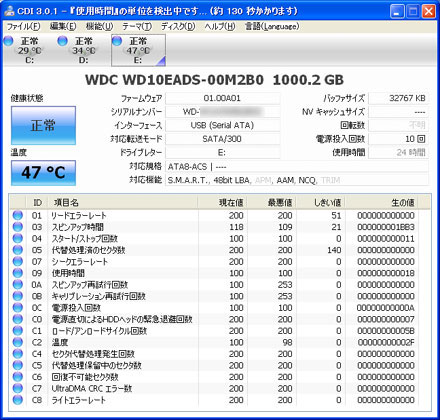Click the NV キャッシュサイズ field
The image size is (440, 420).
398,112
